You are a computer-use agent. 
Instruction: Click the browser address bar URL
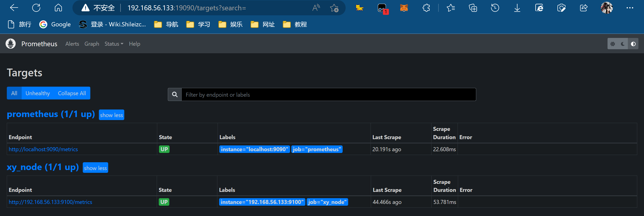tap(187, 8)
